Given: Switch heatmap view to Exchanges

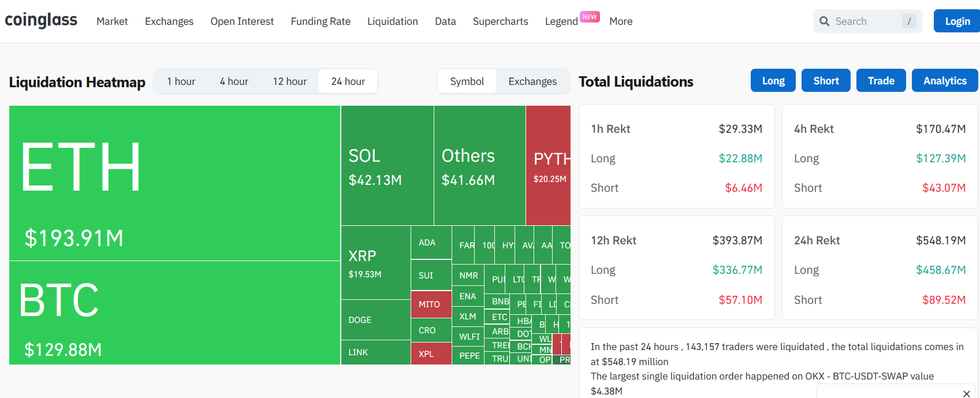Looking at the screenshot, I should point(532,81).
